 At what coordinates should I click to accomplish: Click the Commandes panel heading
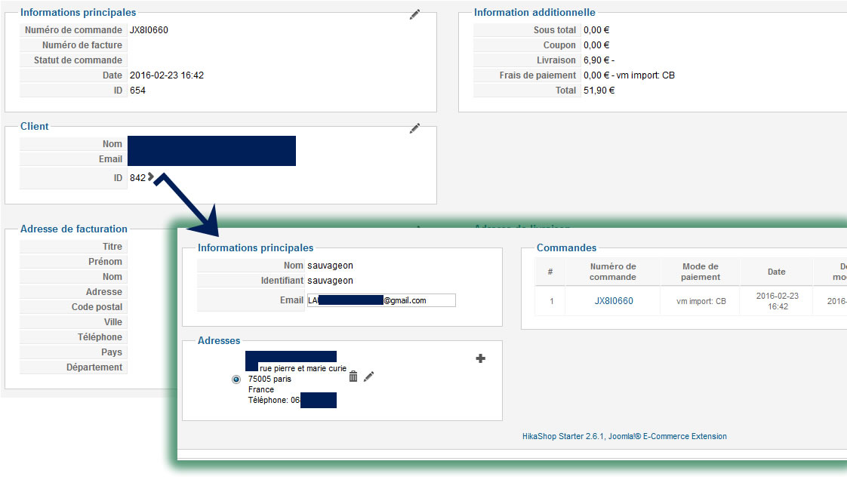coord(566,247)
